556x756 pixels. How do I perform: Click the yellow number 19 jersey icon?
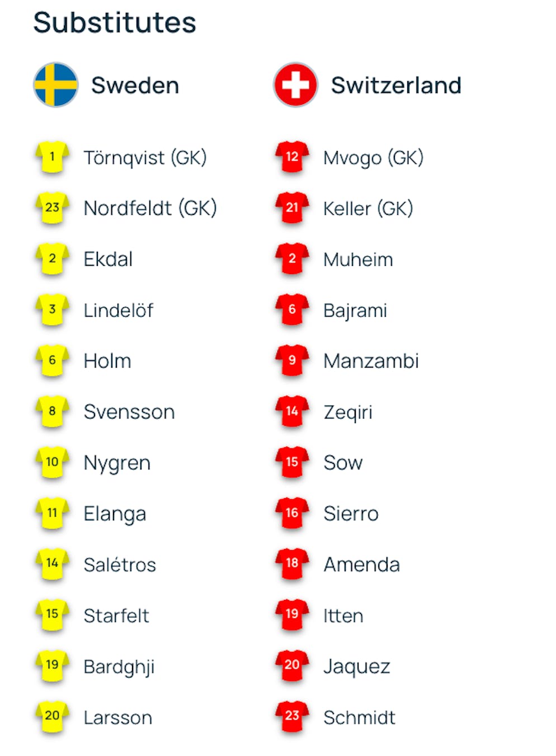52,665
